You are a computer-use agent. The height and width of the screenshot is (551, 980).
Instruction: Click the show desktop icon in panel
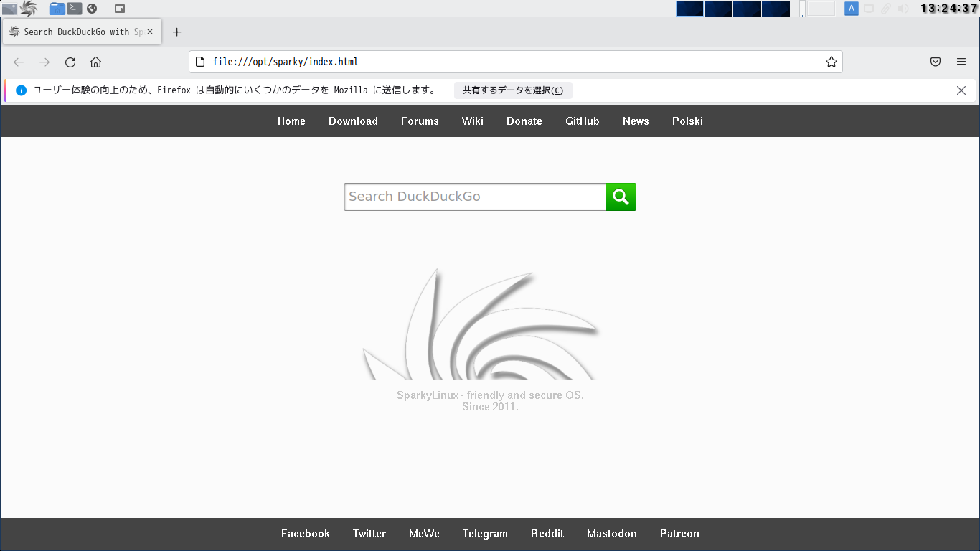[x=9, y=9]
